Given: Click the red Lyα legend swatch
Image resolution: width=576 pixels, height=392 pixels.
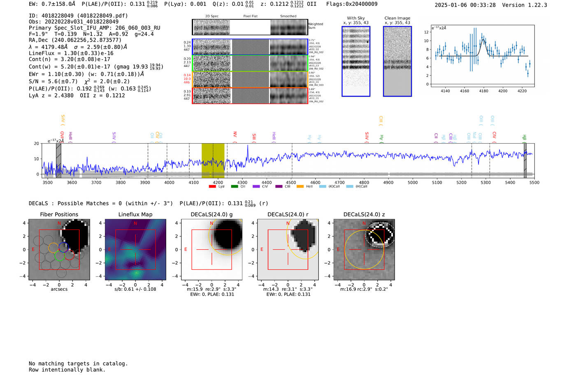Looking at the screenshot, I should pos(212,187).
